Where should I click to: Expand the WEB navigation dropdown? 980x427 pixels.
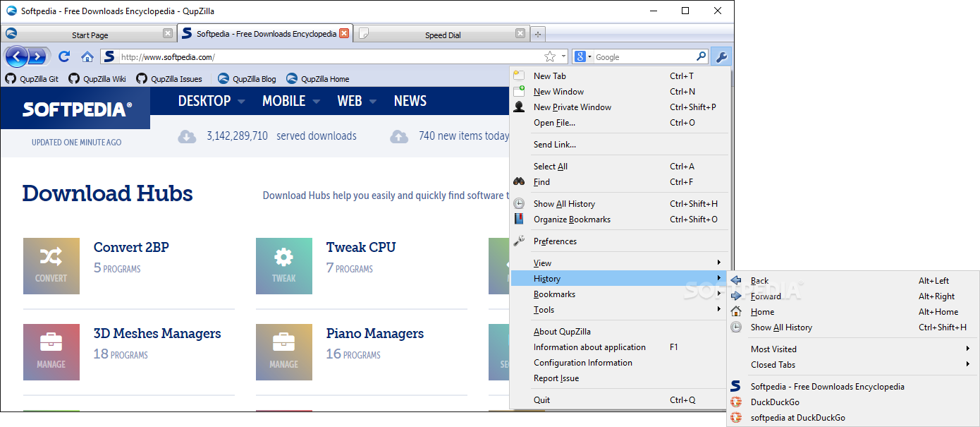[373, 102]
